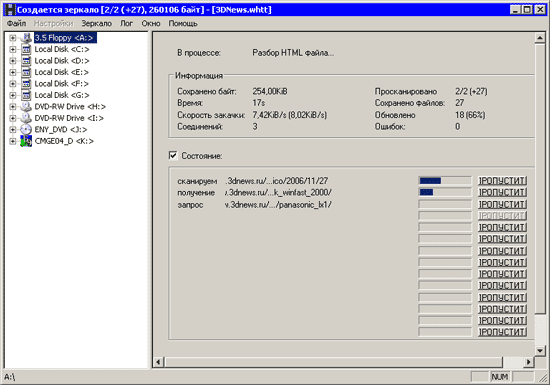Click the Local Disk G: drive icon

tap(26, 95)
